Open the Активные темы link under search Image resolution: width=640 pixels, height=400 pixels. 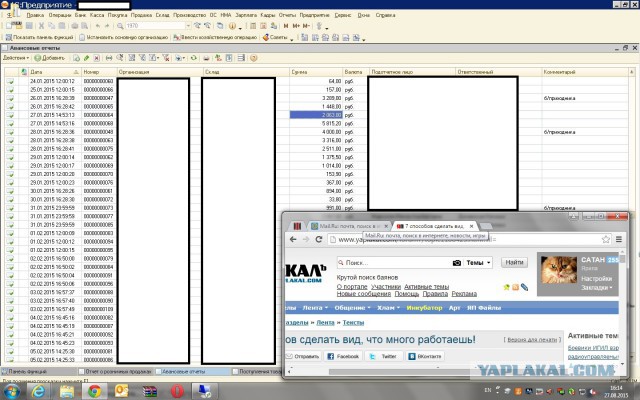pos(426,287)
